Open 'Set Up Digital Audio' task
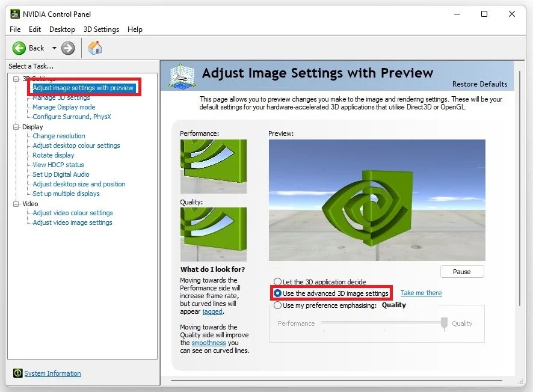This screenshot has width=533, height=392. point(61,174)
